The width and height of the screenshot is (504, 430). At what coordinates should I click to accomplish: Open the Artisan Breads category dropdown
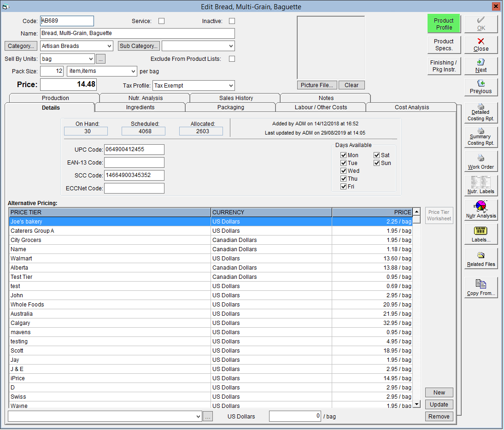(x=109, y=46)
